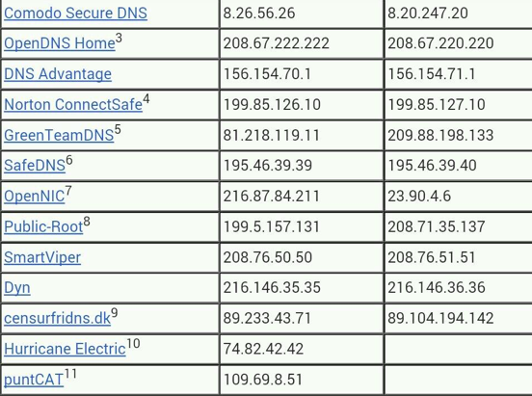Open the Hurricane Electric link
Viewport: 532px width, 396px height.
point(65,349)
